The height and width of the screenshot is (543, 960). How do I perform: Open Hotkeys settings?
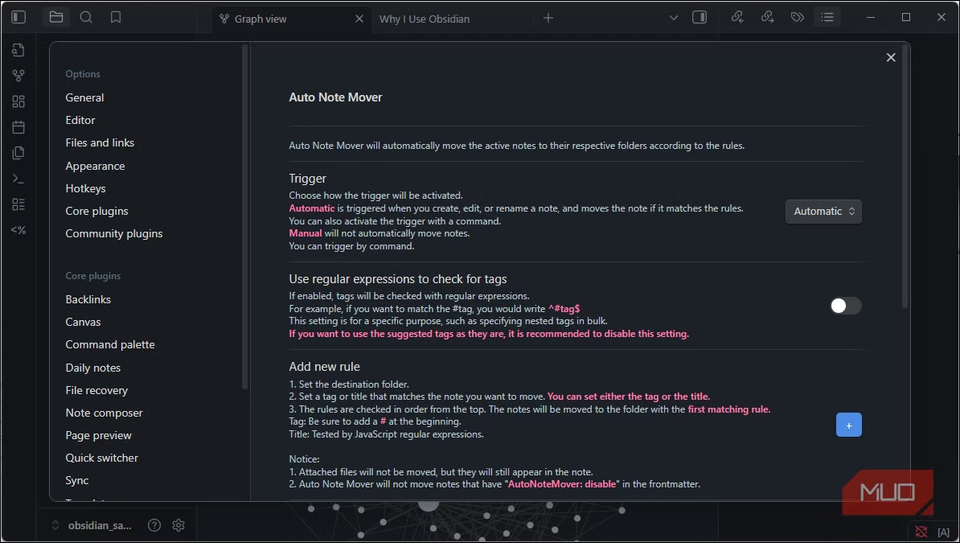(x=85, y=189)
